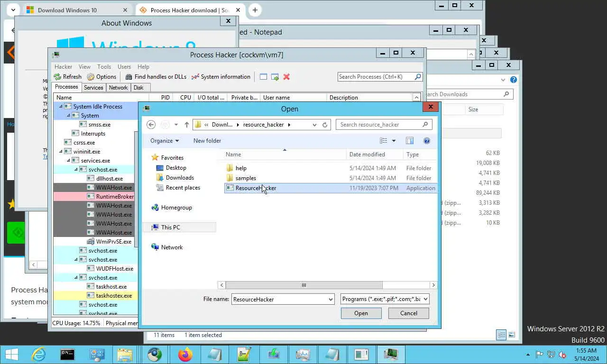This screenshot has width=607, height=364.
Task: Collapse the wininit.exe tree node
Action: tap(61, 152)
